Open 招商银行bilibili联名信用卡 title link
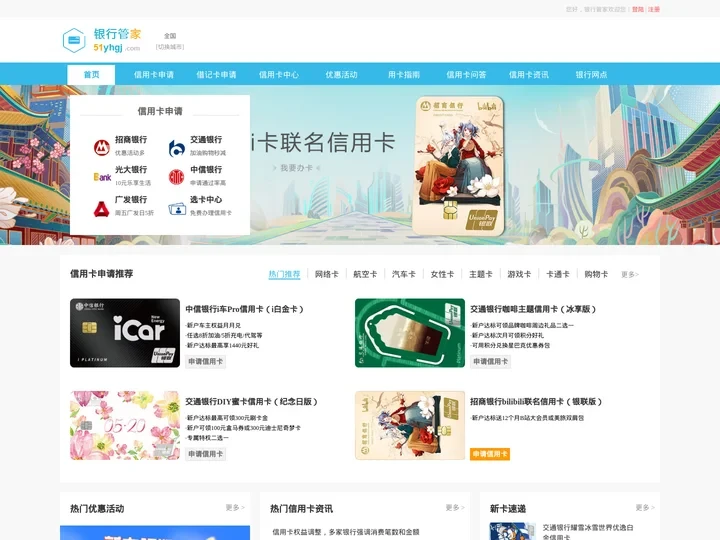 pos(536,401)
